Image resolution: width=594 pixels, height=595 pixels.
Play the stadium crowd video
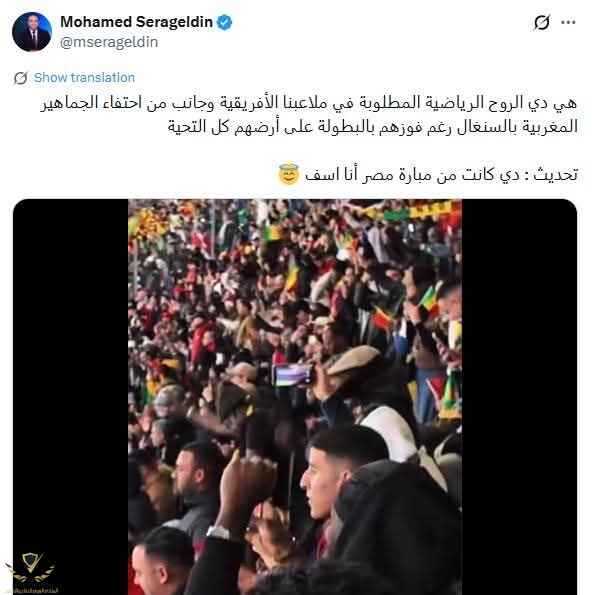pos(295,397)
